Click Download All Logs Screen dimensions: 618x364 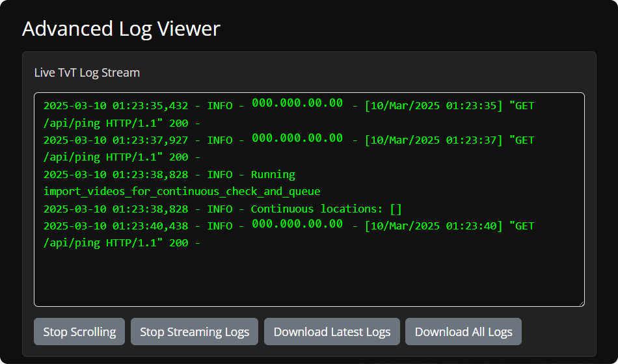[463, 331]
